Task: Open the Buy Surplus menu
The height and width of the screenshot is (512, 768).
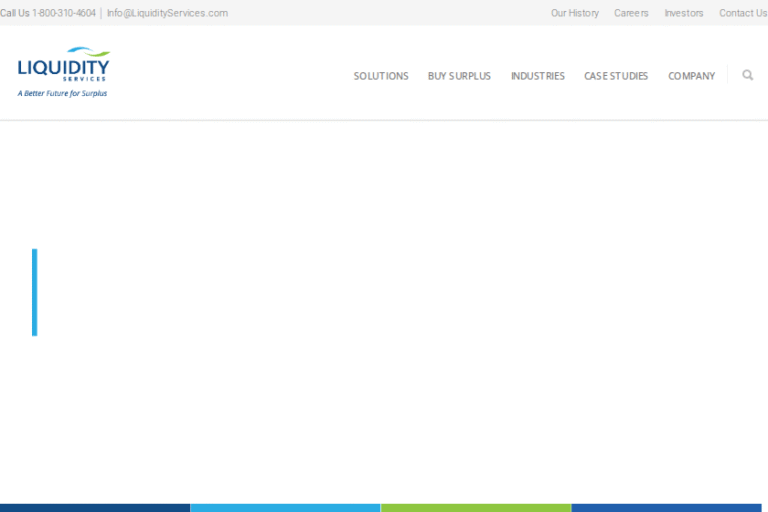Action: coord(459,76)
